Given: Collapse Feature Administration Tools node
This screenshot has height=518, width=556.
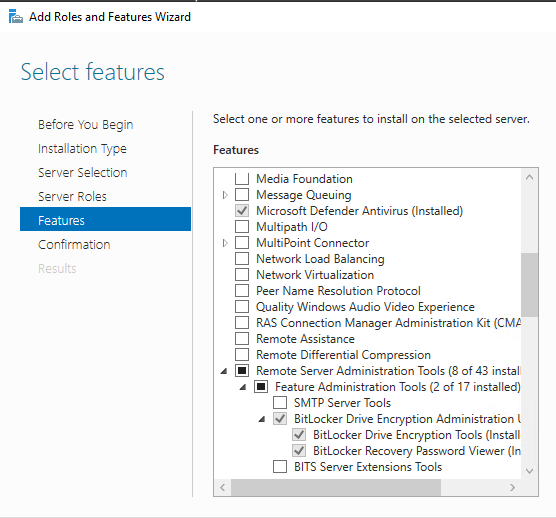Looking at the screenshot, I should tap(243, 387).
